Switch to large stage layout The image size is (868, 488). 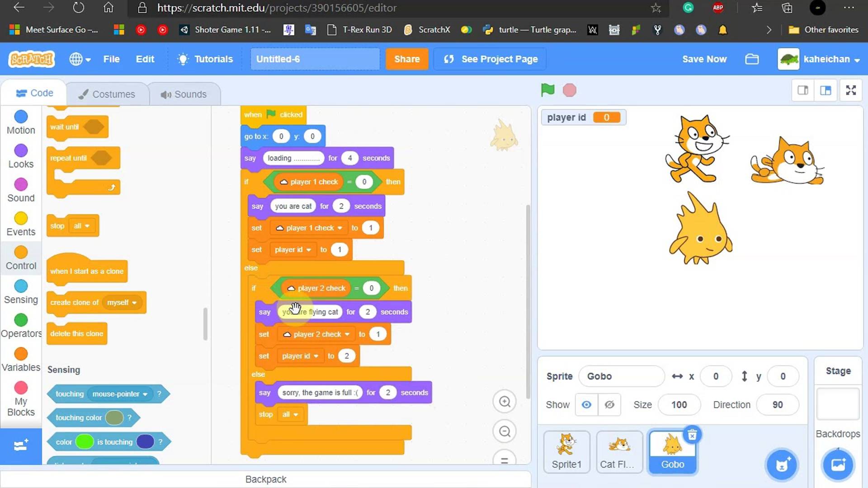click(x=826, y=90)
